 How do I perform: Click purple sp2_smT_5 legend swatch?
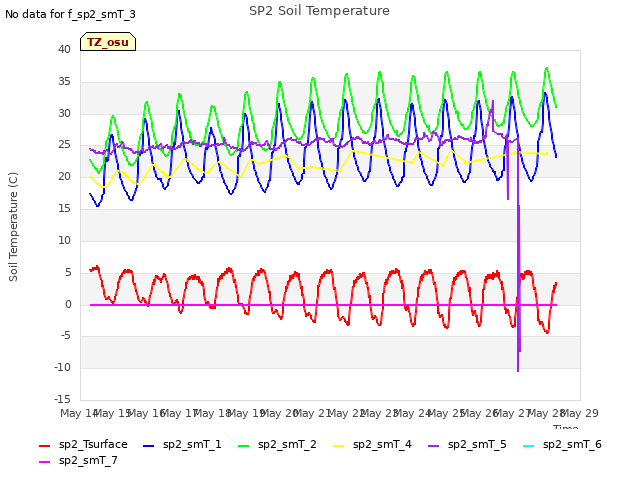[434, 446]
